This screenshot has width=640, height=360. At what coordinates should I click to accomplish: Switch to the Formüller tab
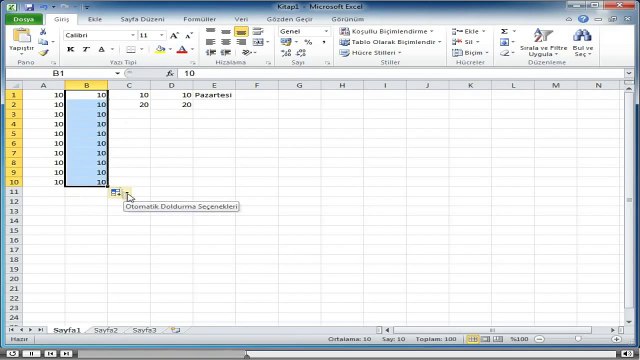pos(200,19)
